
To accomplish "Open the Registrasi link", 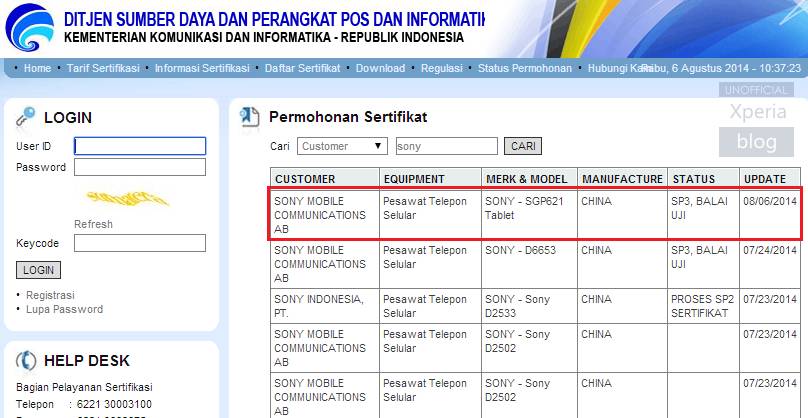I will coord(50,295).
